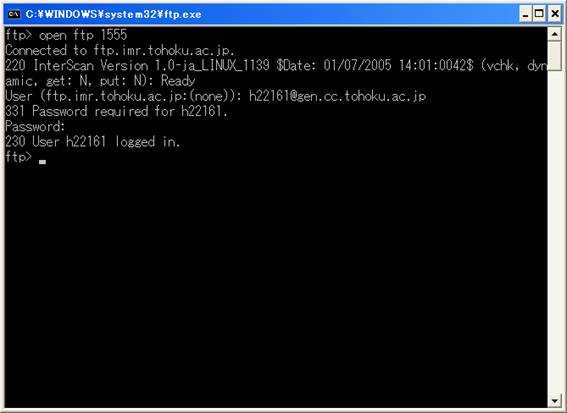Maximize the ftp.exe console window

(539, 14)
